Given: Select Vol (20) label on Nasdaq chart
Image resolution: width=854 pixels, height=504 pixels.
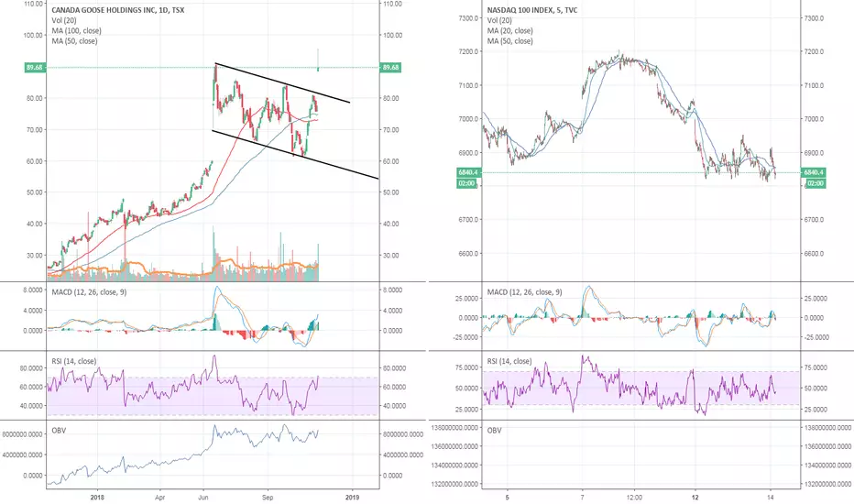Looking at the screenshot, I should (x=499, y=20).
